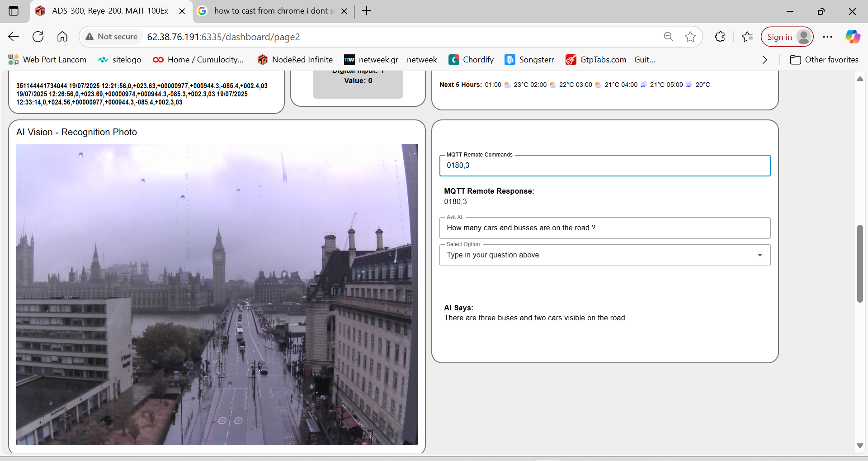
Task: Switch to the ADS-300 Reye-200 tab
Action: [110, 11]
